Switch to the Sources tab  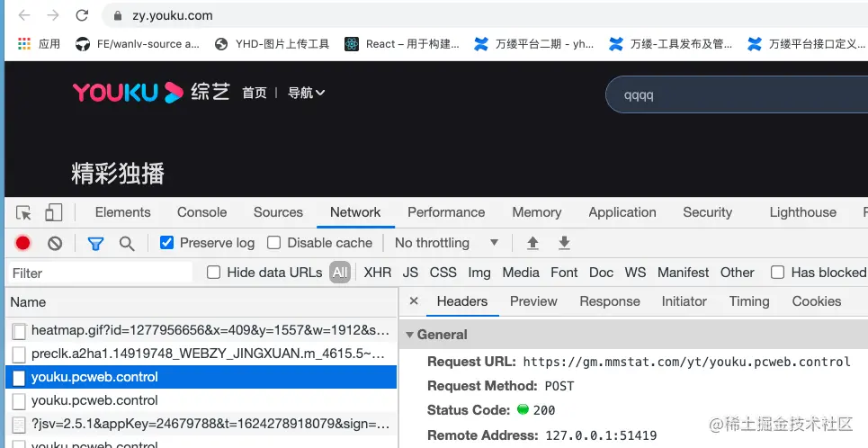(278, 212)
